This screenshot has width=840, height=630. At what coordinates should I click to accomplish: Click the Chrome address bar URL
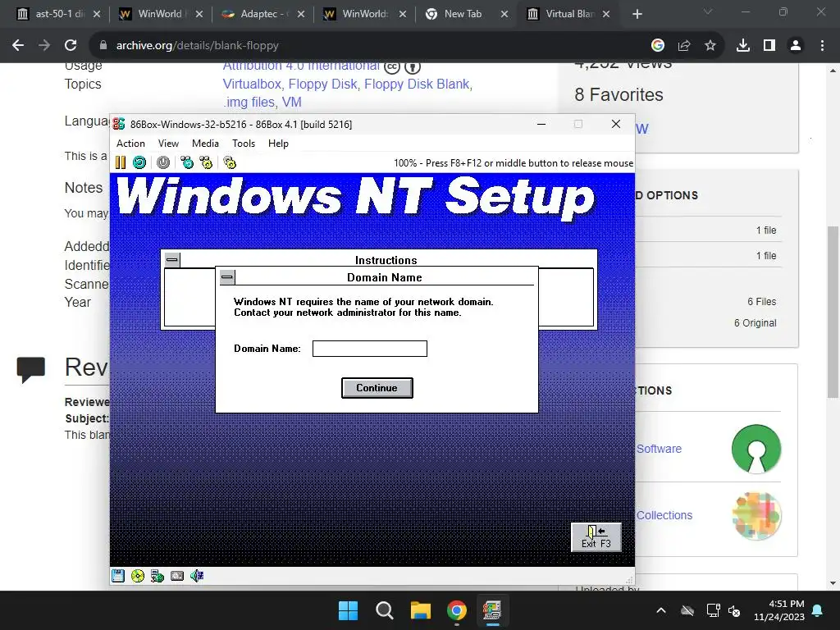[197, 46]
